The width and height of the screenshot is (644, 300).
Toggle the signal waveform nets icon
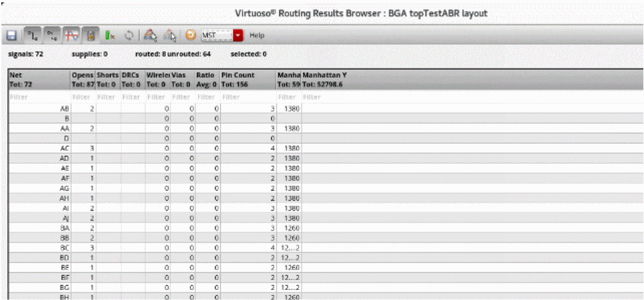click(71, 35)
